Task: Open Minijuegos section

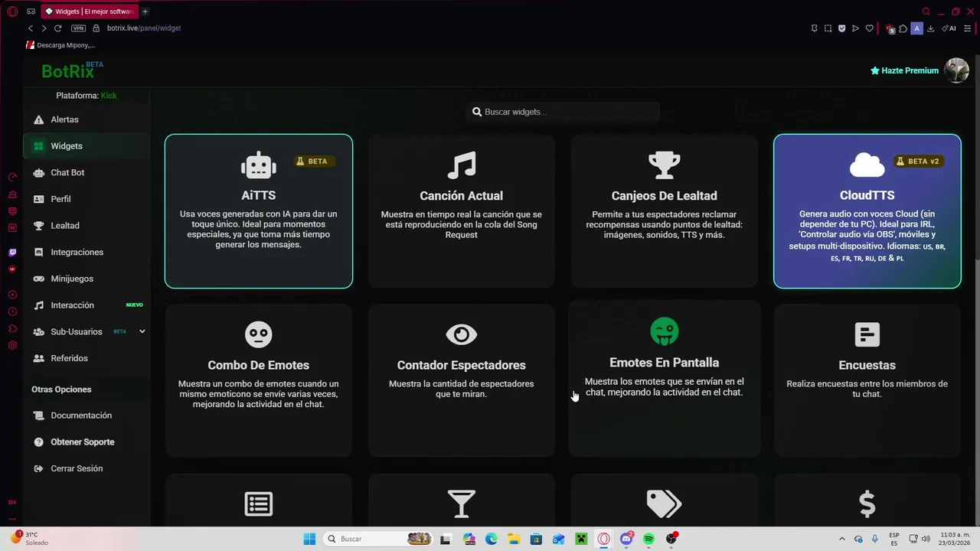Action: pyautogui.click(x=87, y=279)
